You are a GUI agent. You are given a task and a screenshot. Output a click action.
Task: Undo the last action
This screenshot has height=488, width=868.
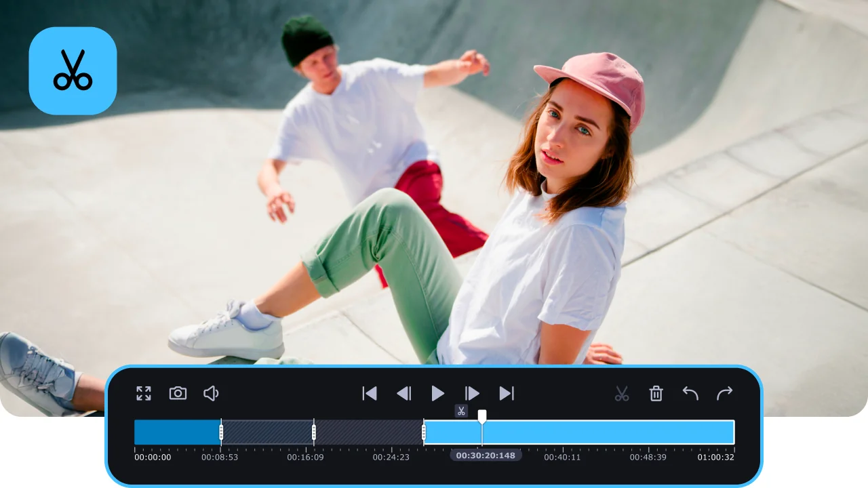690,393
